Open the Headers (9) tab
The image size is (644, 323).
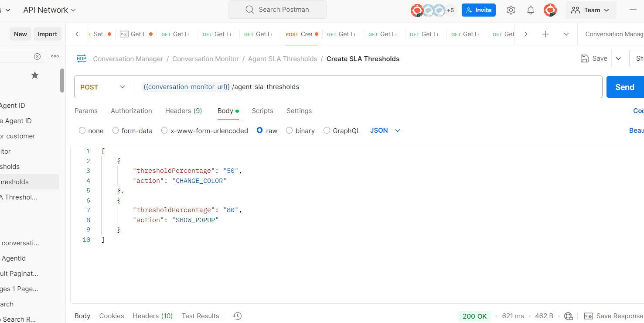[184, 111]
